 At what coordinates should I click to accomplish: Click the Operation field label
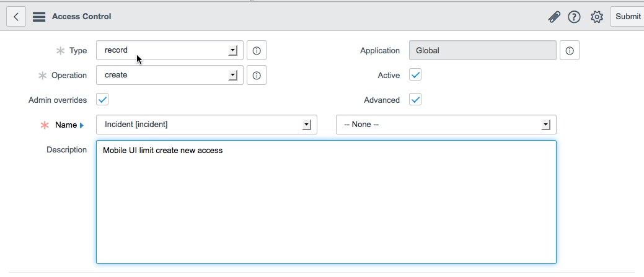point(69,76)
